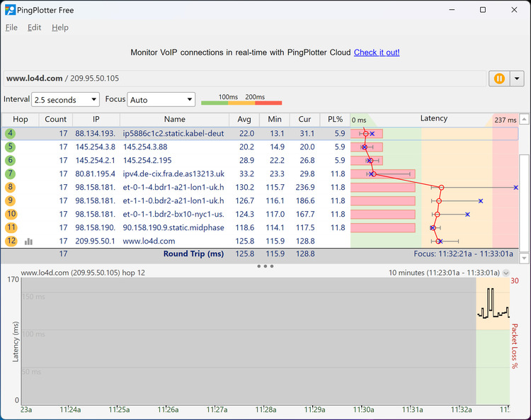Click the PingPlotter app icon in title bar
Screen dimensions: 531x420
point(10,10)
